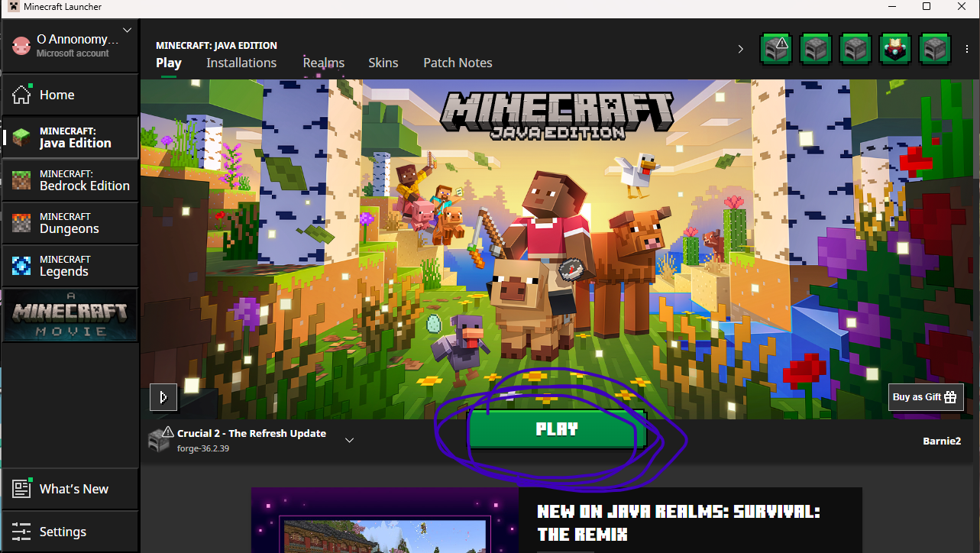
Task: Open the Skins tab
Action: tap(383, 63)
